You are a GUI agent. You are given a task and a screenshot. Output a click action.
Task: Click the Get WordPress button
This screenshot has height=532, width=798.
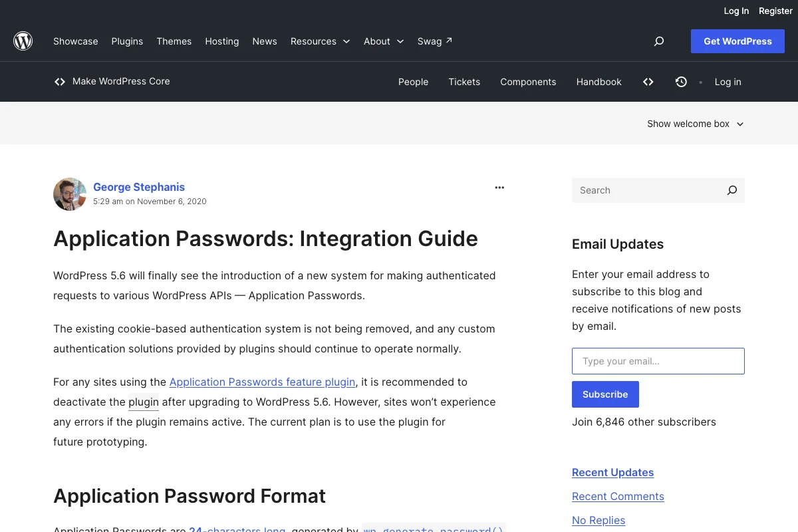(x=737, y=41)
